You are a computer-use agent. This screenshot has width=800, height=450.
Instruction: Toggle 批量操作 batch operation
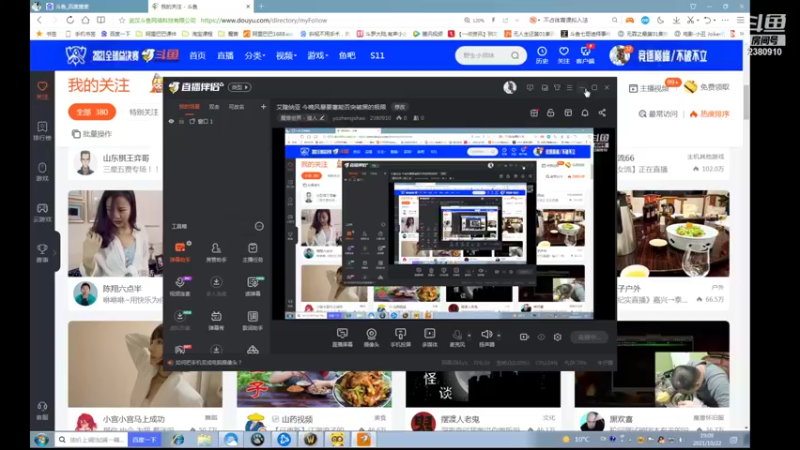[x=92, y=134]
